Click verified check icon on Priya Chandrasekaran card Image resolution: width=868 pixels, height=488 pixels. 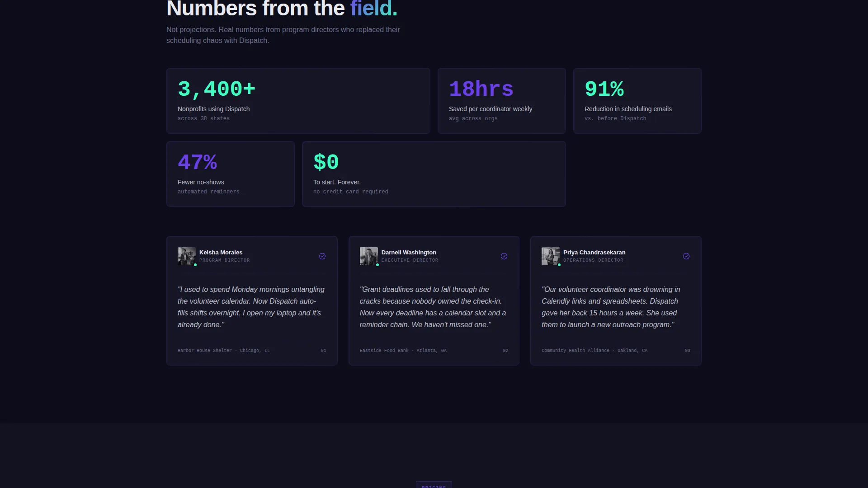pos(686,256)
